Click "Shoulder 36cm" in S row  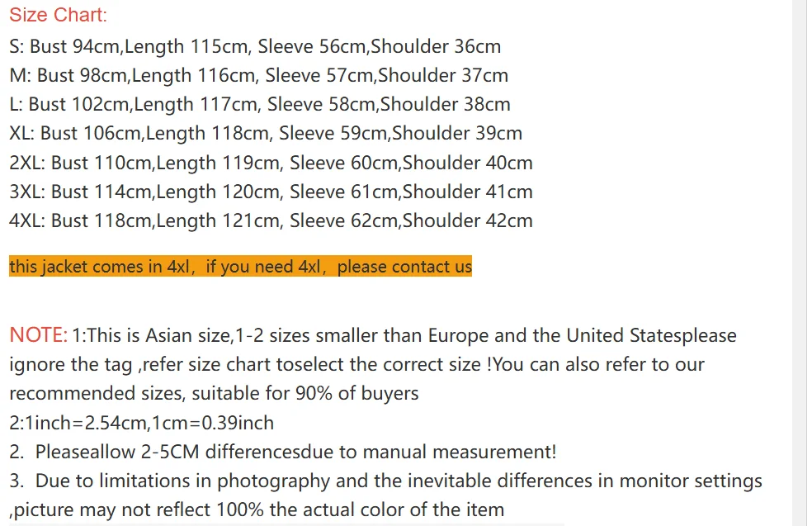(x=436, y=46)
